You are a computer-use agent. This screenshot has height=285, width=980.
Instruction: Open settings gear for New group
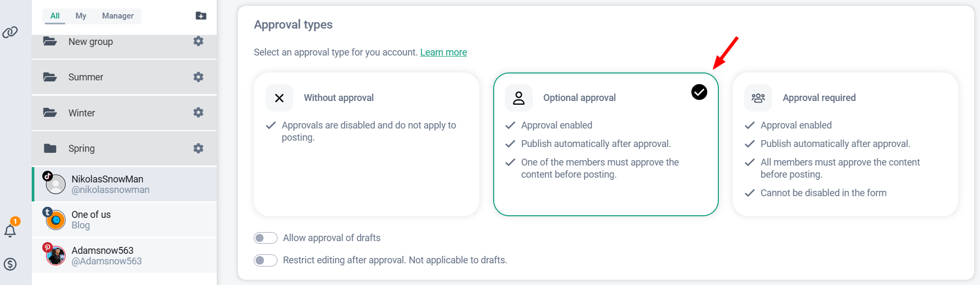click(198, 41)
